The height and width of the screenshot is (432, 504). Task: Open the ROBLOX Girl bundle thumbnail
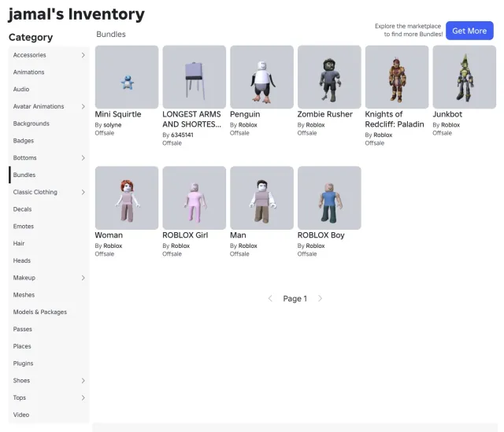195,198
